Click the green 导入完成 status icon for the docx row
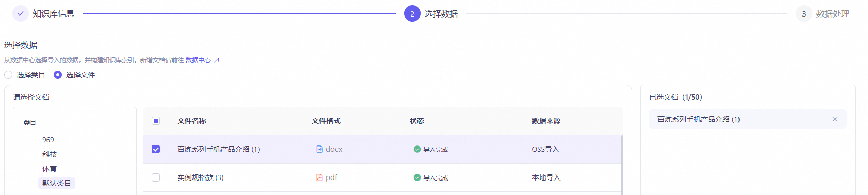Viewport: 868px width, 195px height. click(417, 149)
